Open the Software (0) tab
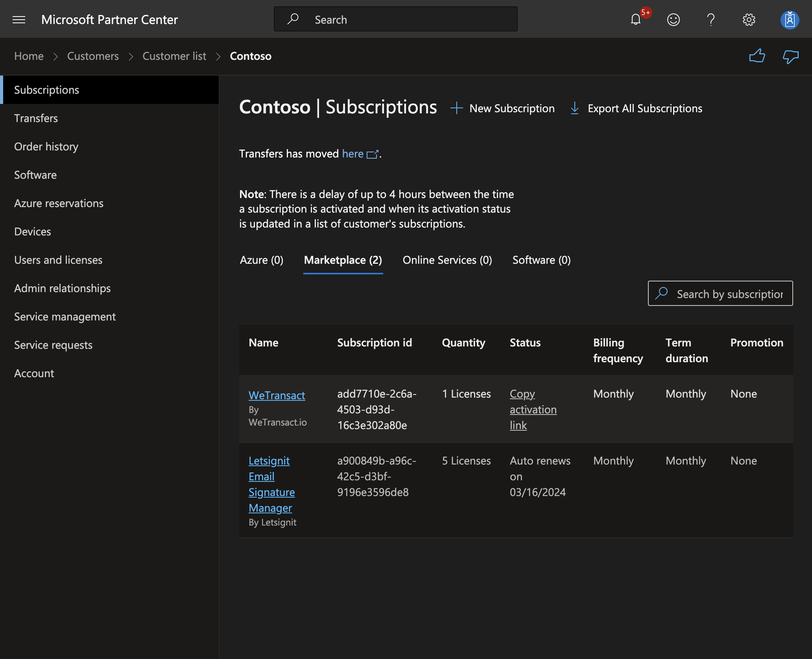812x659 pixels. pyautogui.click(x=541, y=260)
